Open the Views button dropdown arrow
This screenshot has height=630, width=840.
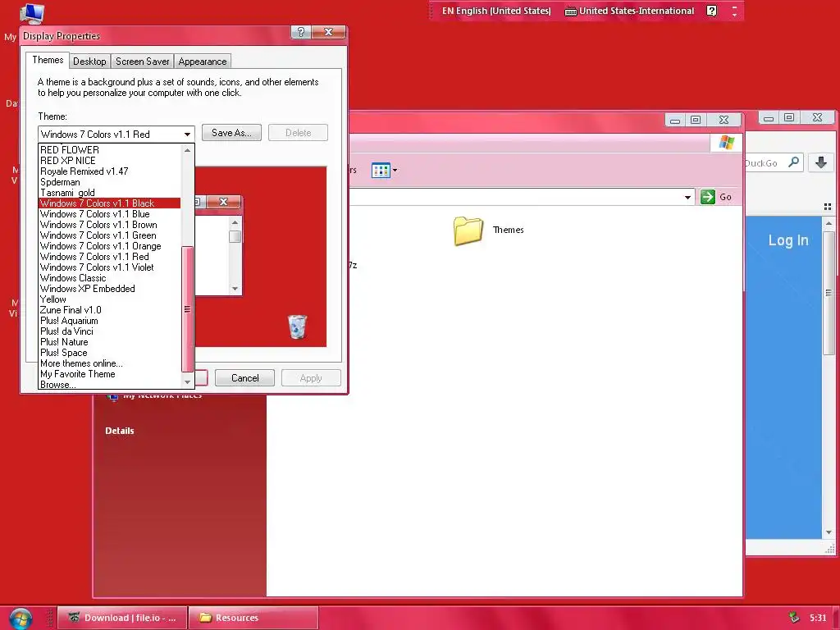point(395,171)
